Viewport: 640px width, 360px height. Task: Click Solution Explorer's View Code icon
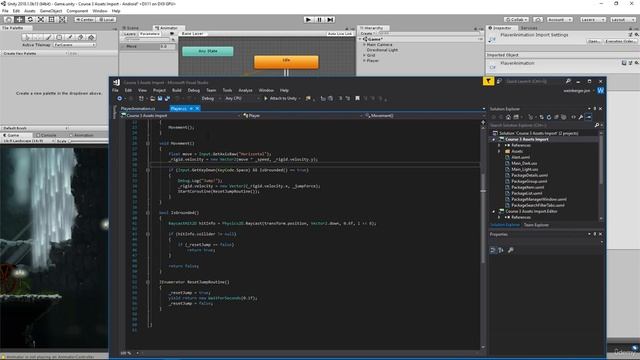(x=573, y=117)
